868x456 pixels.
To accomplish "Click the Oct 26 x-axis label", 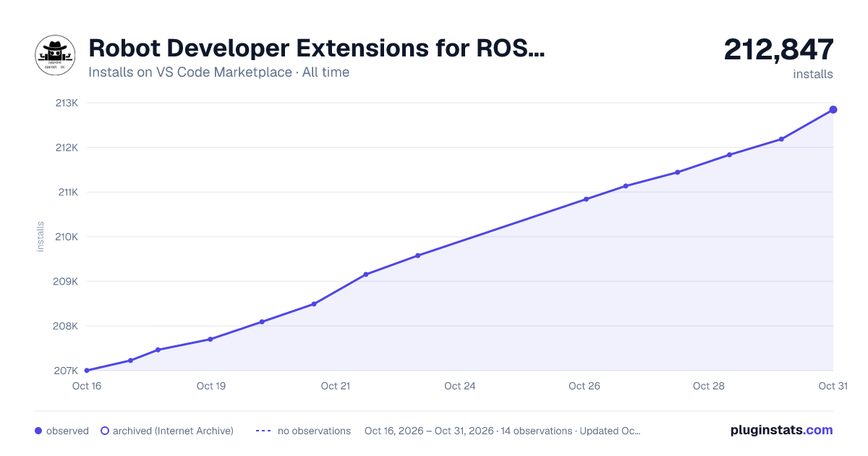I will pyautogui.click(x=584, y=386).
